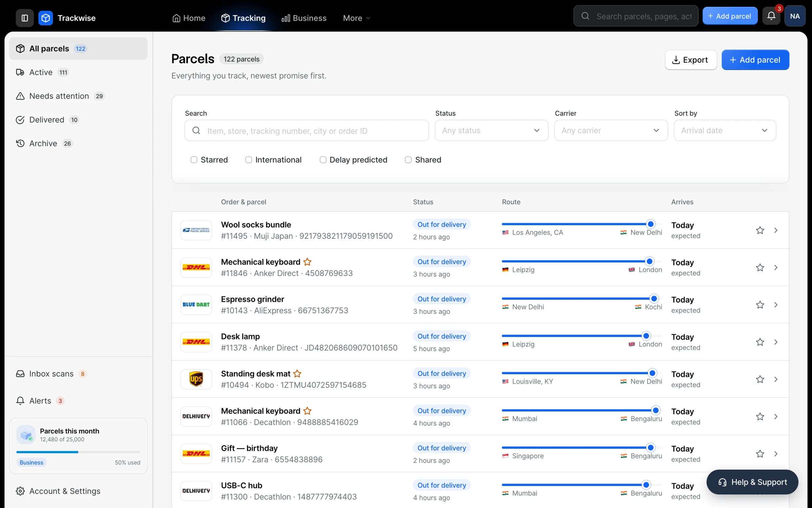The height and width of the screenshot is (508, 812).
Task: Click the Account & Settings gear icon
Action: coord(20,491)
